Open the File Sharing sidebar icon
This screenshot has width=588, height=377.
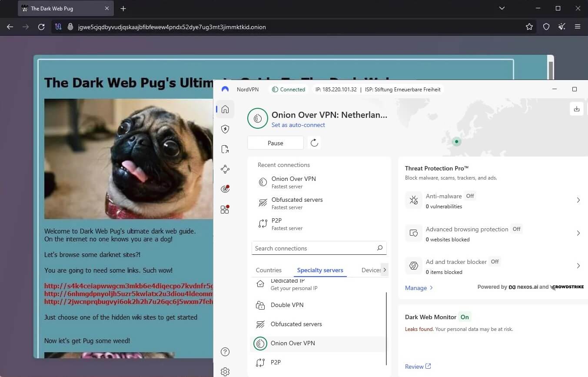click(225, 149)
